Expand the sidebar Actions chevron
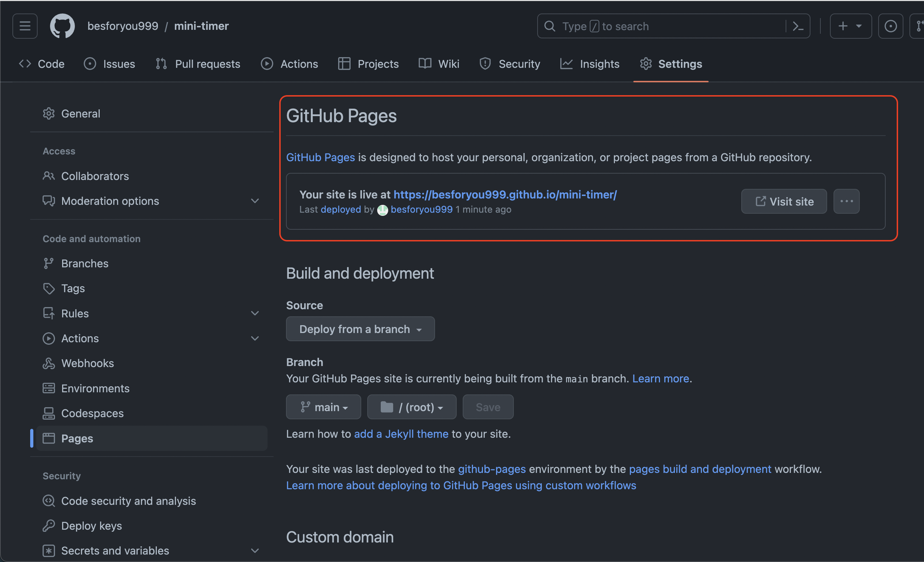Screen dimensions: 924x562 point(255,338)
